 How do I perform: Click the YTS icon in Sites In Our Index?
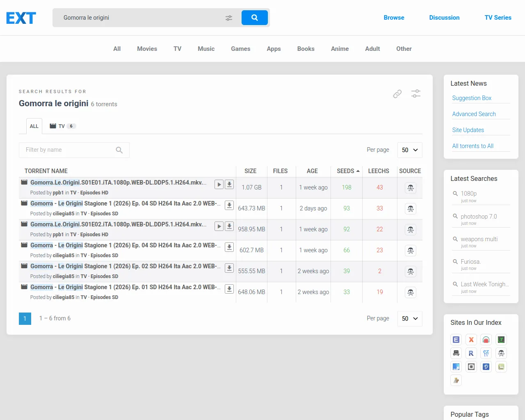point(501,339)
